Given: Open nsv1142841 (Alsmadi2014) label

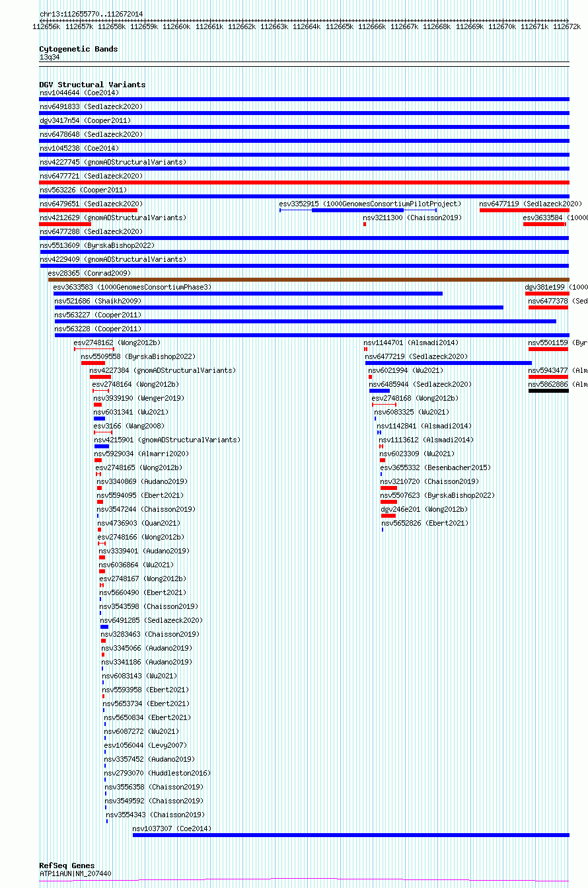Looking at the screenshot, I should pos(424,426).
